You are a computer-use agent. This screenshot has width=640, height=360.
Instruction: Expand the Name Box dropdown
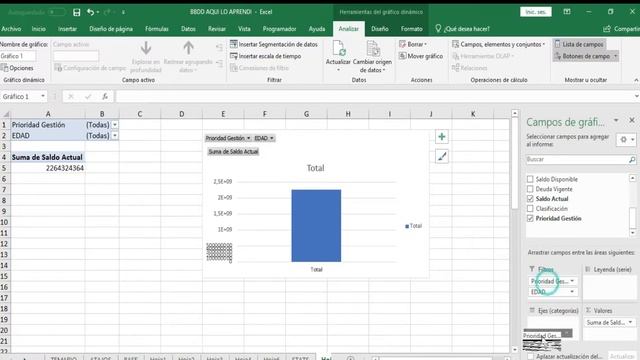pyautogui.click(x=43, y=96)
